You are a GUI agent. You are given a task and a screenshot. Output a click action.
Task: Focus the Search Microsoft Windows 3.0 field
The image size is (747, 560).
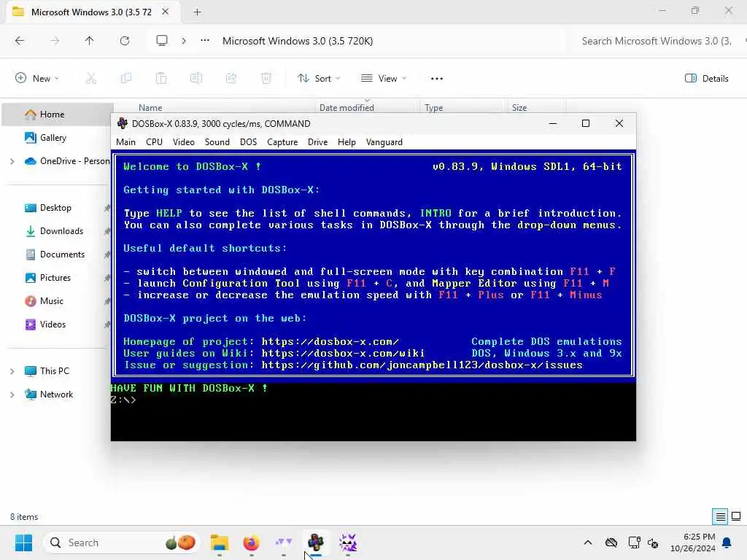(656, 41)
